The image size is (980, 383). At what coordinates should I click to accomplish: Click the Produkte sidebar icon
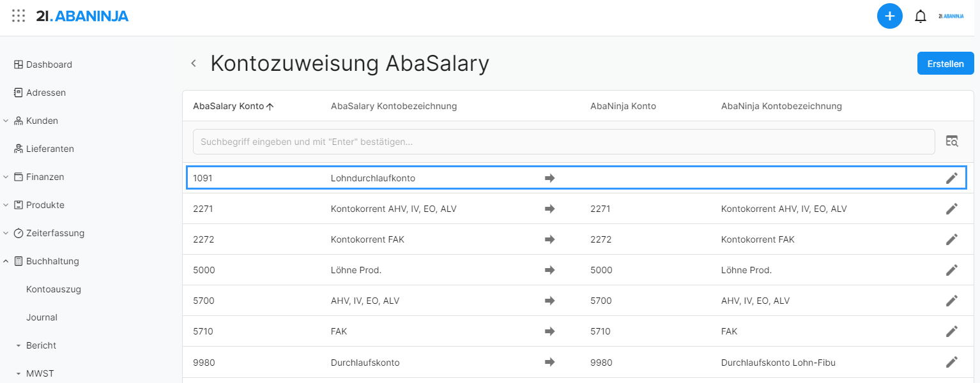(x=19, y=205)
